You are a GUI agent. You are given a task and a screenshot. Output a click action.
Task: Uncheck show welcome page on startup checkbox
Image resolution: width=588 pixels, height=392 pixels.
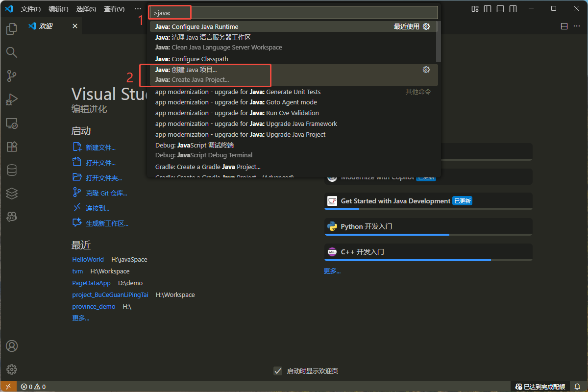click(278, 371)
